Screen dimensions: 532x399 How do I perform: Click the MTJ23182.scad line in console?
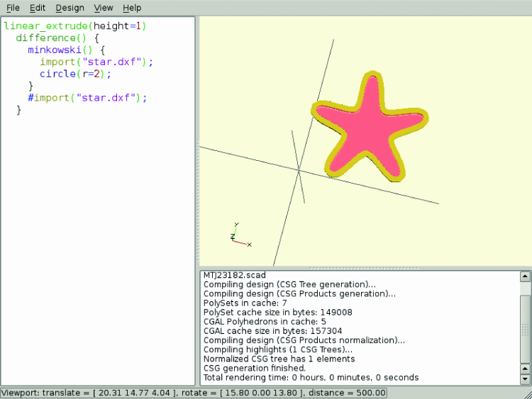pyautogui.click(x=235, y=275)
